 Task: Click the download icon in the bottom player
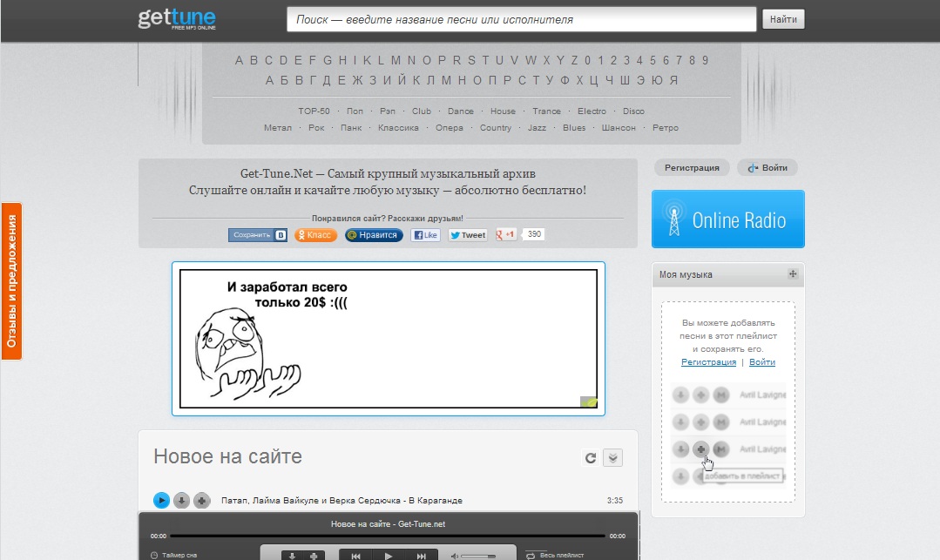point(293,556)
